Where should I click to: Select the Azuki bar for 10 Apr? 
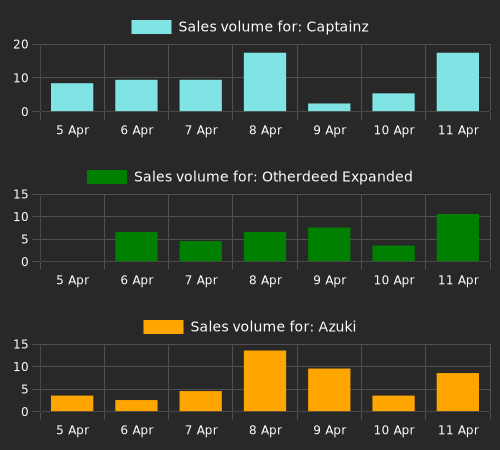pos(394,403)
